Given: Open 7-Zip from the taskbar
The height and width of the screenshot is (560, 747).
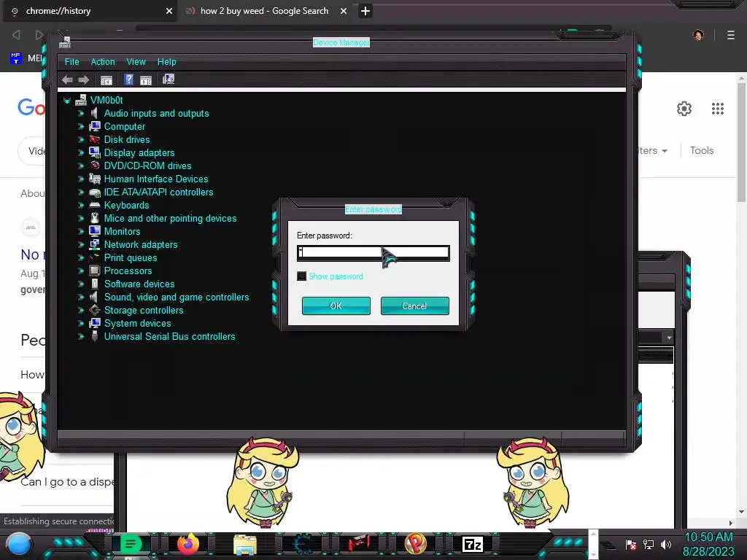Looking at the screenshot, I should (473, 544).
